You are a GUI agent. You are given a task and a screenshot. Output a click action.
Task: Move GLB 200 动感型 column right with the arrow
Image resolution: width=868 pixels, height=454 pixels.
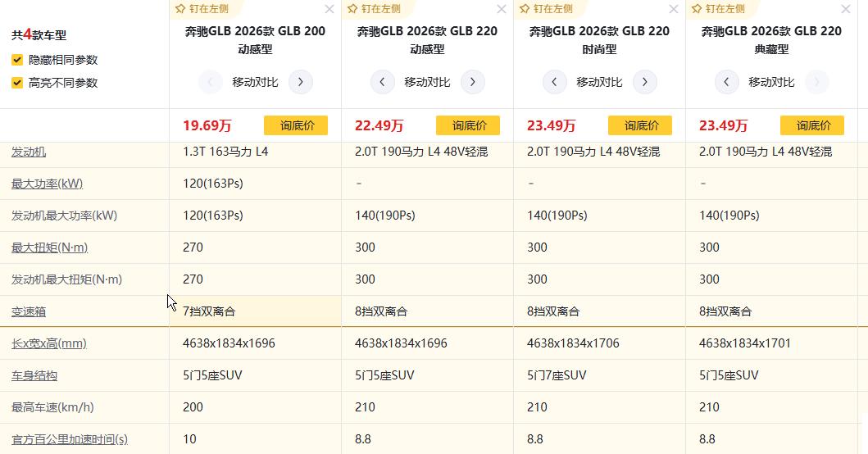point(301,82)
